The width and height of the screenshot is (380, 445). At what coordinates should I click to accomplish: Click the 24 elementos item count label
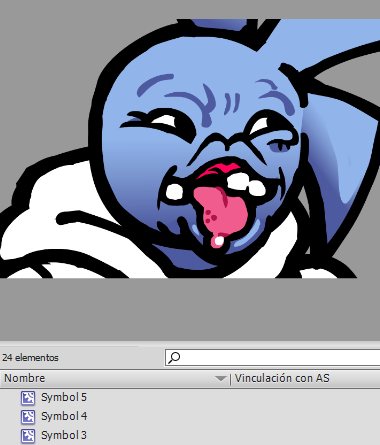[x=30, y=358]
